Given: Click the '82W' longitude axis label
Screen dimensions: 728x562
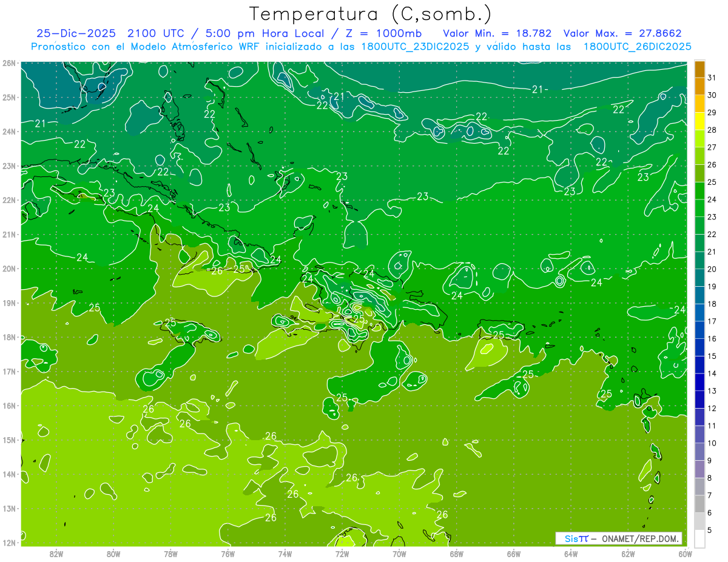Looking at the screenshot, I should (56, 554).
